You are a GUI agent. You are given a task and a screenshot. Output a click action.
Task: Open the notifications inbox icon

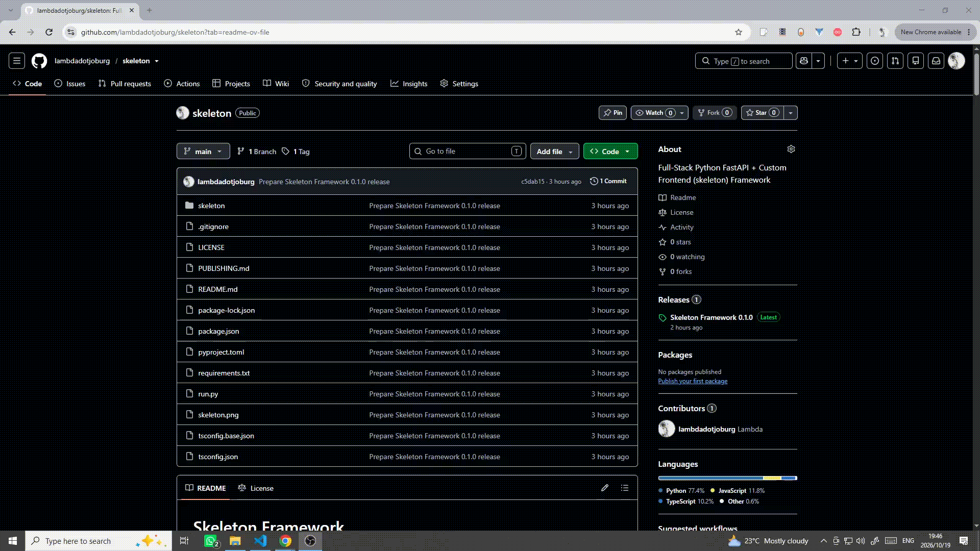[936, 61]
